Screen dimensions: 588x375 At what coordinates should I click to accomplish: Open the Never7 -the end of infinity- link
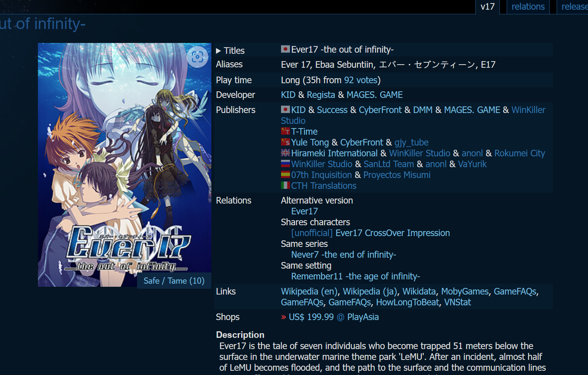coord(344,255)
